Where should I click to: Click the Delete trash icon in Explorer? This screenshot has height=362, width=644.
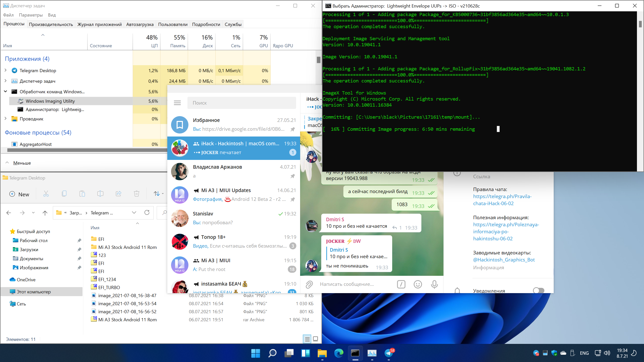tap(137, 194)
